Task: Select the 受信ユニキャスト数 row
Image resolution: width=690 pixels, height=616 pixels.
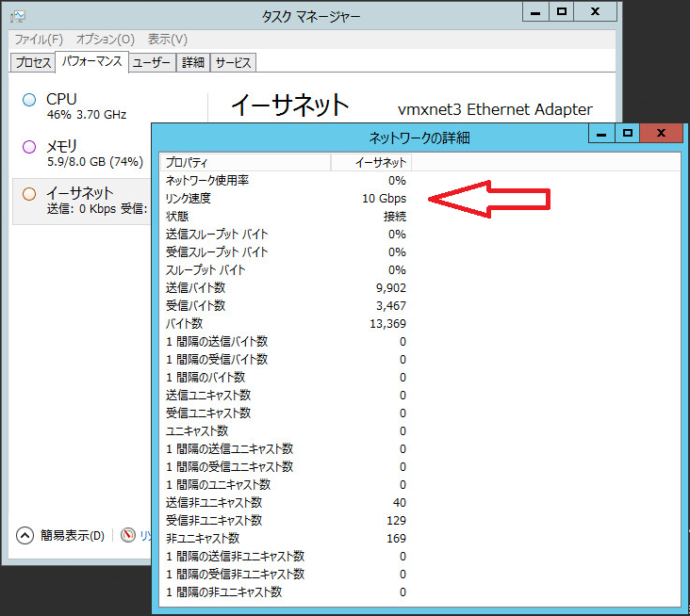Action: point(286,413)
